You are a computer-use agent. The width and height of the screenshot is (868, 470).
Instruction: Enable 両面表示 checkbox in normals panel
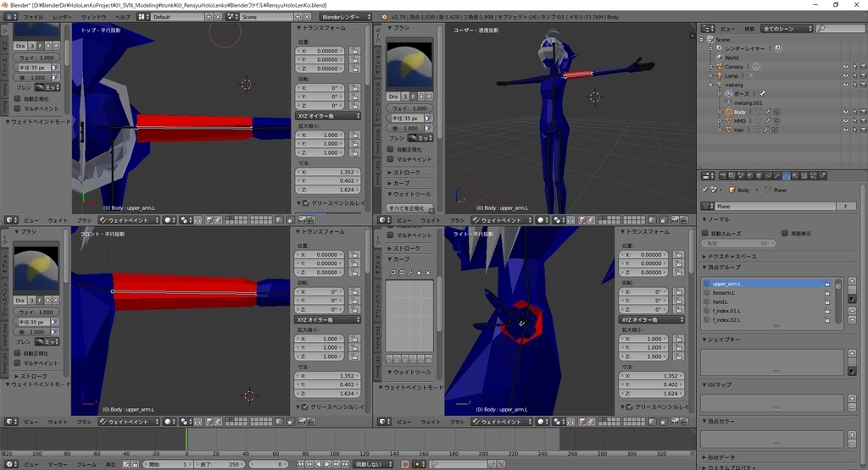pos(785,234)
